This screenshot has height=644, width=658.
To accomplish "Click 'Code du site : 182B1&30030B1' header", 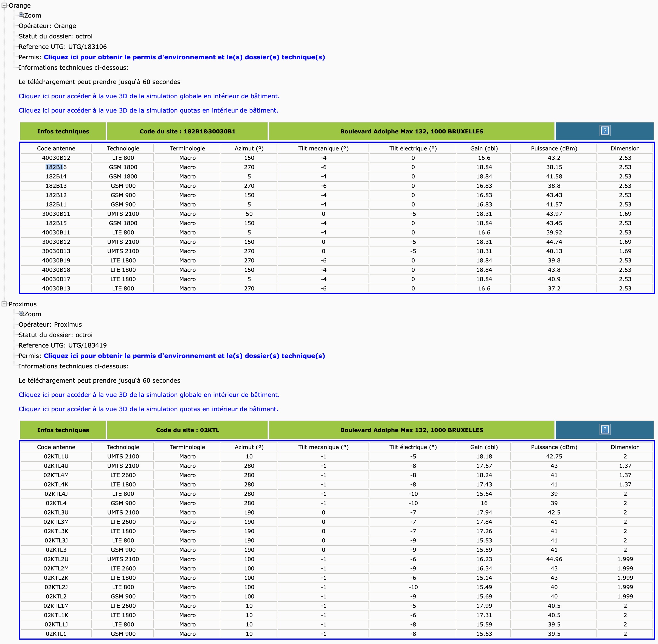I will tap(188, 131).
